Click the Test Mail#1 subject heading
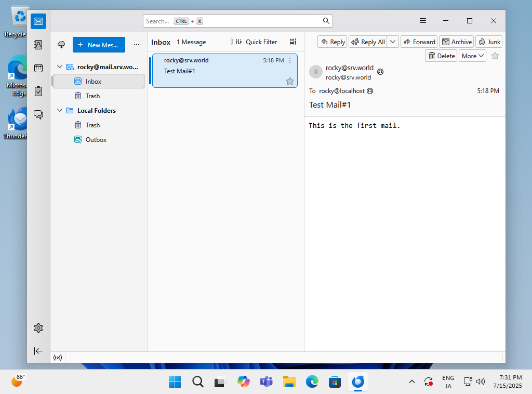The width and height of the screenshot is (532, 394). 330,105
